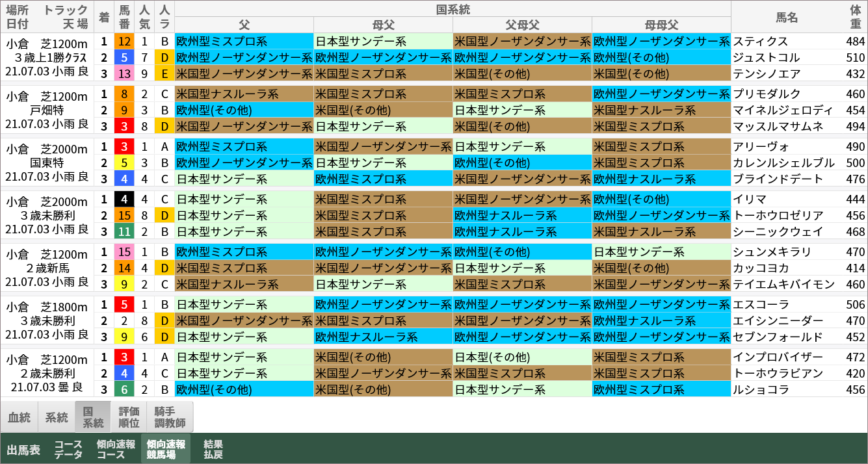Open コースデータ in bottom navigation
Viewport: 868px width, 464px height.
coord(68,450)
